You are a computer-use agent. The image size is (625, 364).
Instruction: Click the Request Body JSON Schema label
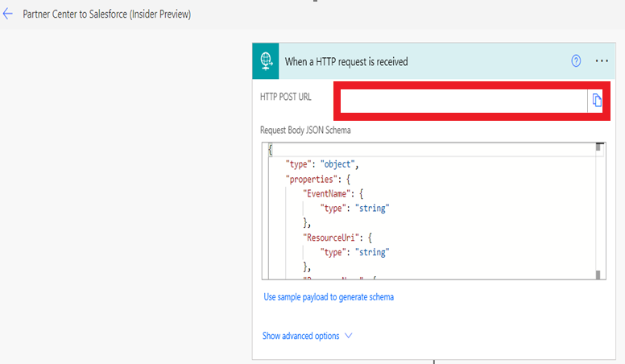click(305, 130)
